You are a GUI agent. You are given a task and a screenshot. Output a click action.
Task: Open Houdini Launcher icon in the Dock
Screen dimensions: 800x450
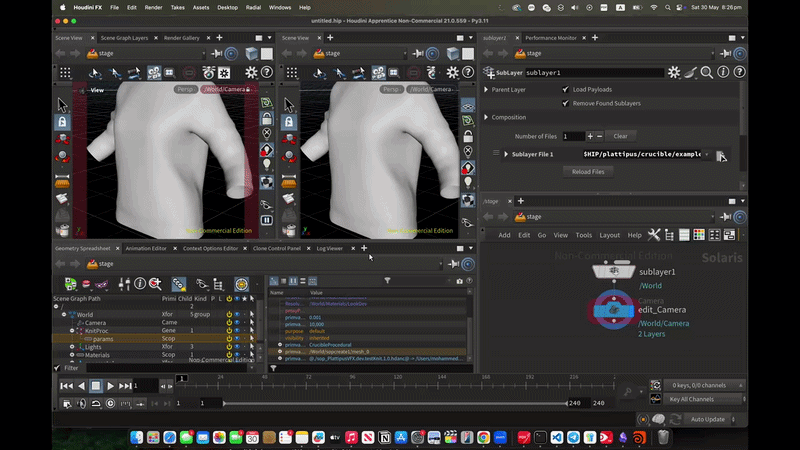[639, 437]
